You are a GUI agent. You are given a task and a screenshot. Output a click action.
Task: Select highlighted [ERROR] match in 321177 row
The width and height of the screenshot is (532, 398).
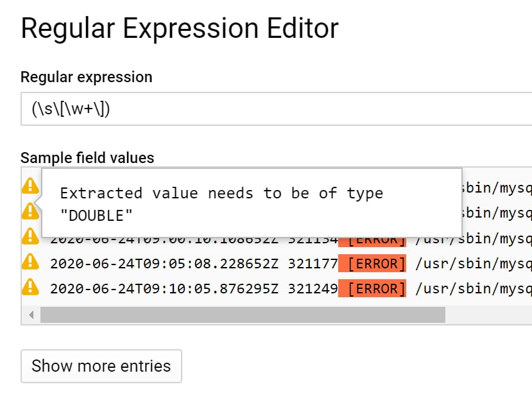tap(372, 264)
